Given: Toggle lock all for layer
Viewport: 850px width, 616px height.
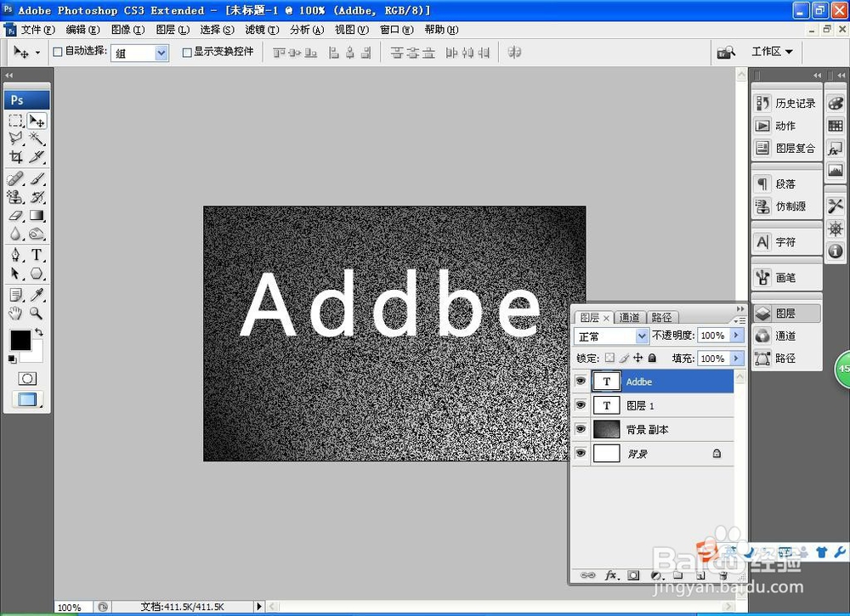Looking at the screenshot, I should (652, 358).
